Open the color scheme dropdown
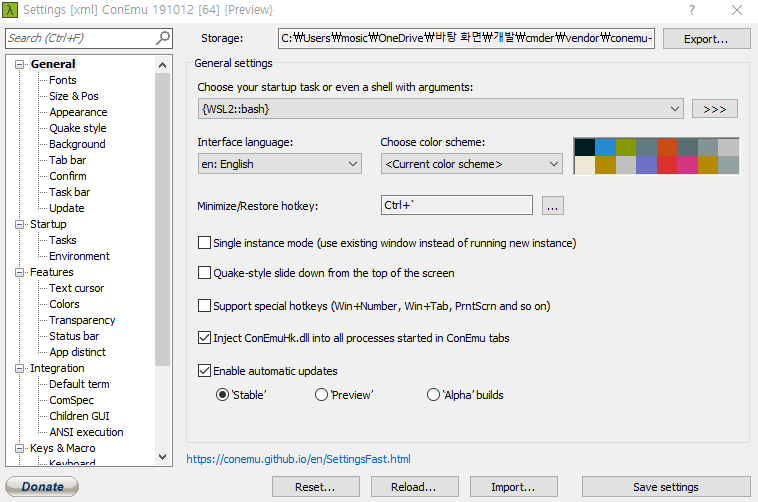The height and width of the screenshot is (502, 758). pos(471,164)
